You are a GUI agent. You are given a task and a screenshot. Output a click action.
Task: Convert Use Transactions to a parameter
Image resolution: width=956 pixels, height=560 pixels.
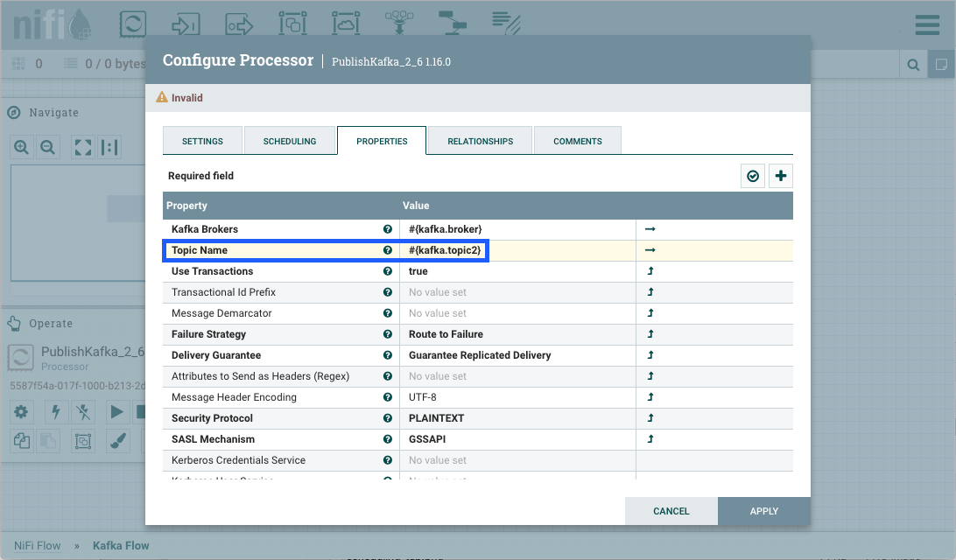click(650, 271)
